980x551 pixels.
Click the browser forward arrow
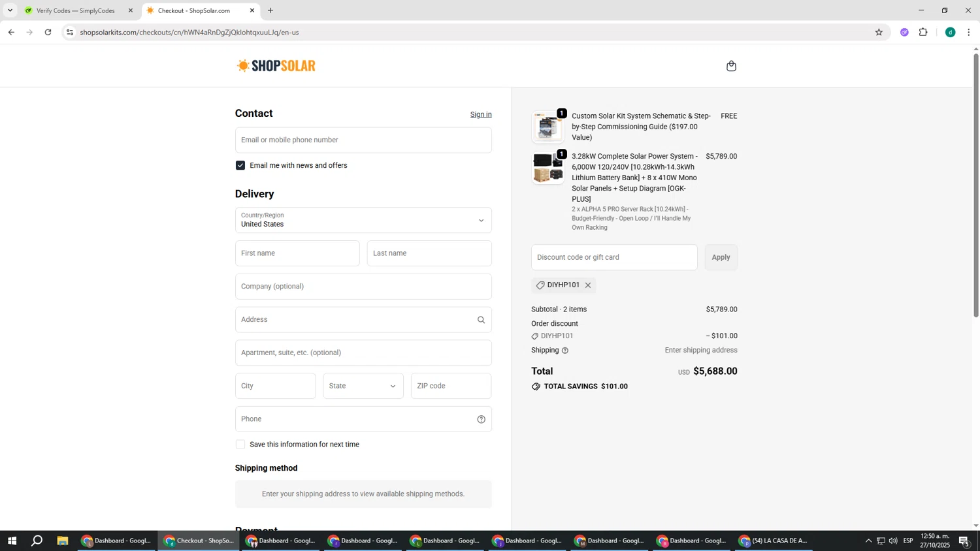pos(29,32)
